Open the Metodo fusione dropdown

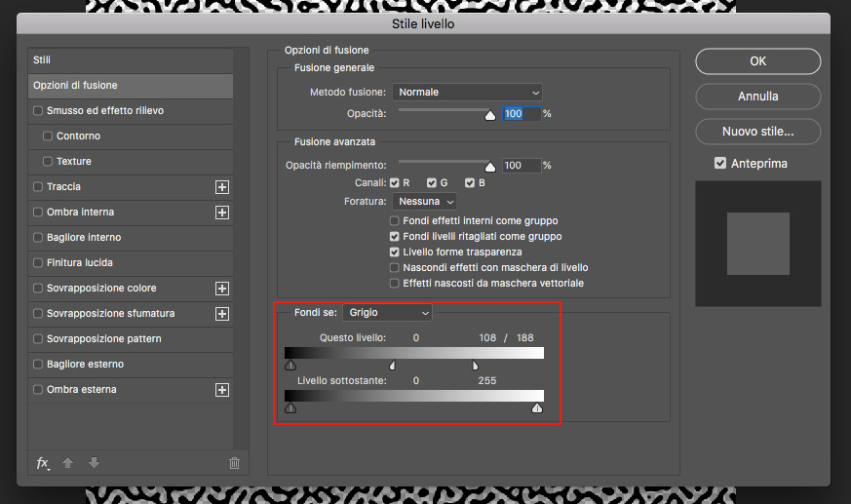467,93
